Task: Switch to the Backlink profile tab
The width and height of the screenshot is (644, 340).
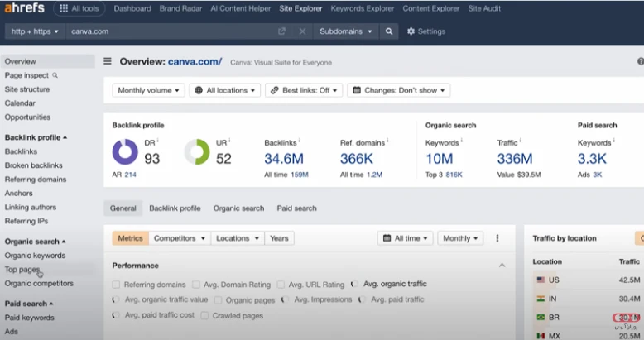Action: point(175,208)
